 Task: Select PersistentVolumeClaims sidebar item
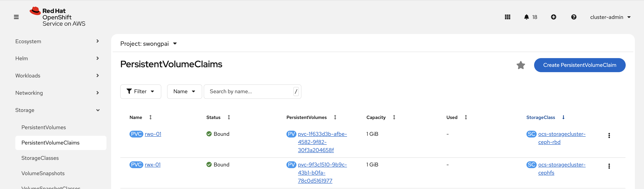point(61,143)
